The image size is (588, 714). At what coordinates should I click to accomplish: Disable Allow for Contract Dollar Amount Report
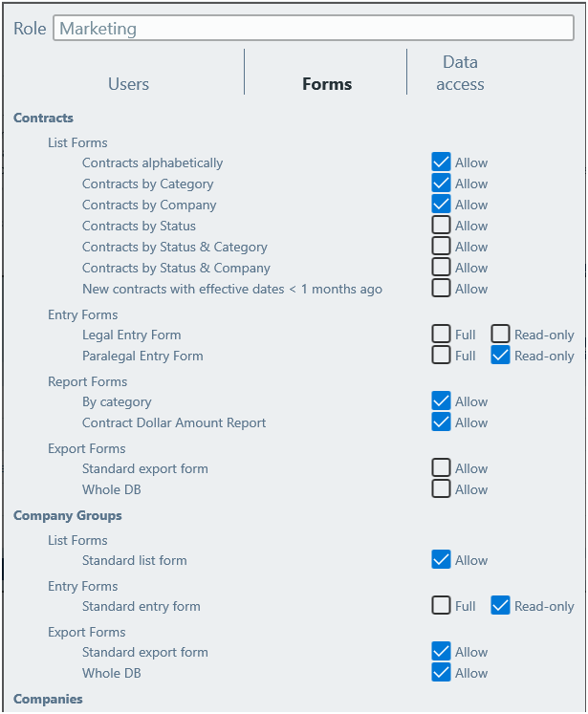441,423
